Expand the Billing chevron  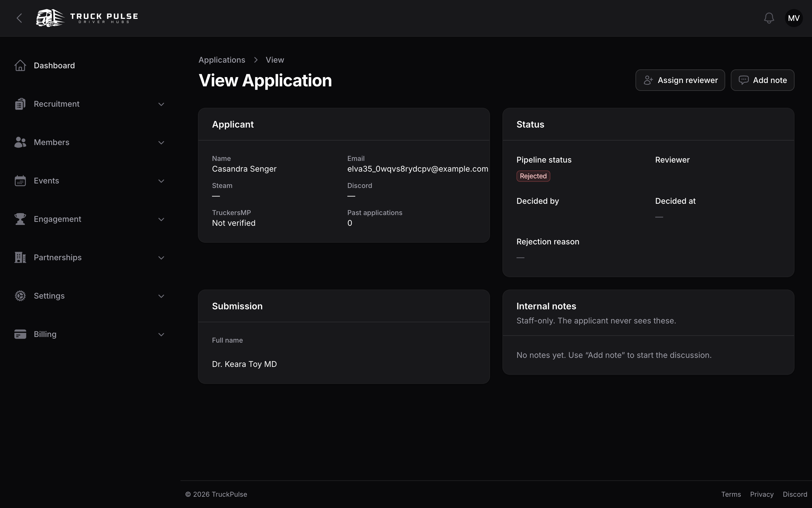(x=161, y=335)
